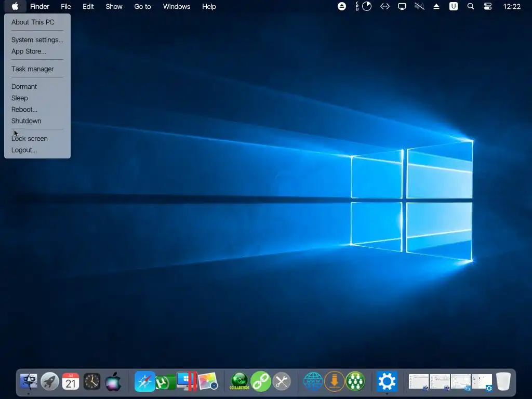Open the Photos picture icon in dock
This screenshot has height=399, width=532.
tap(208, 381)
